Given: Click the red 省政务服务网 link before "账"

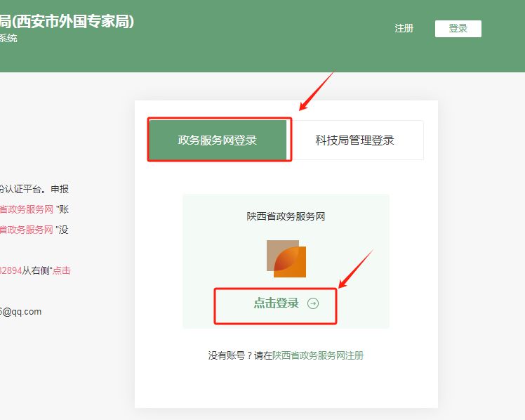Looking at the screenshot, I should 27,209.
